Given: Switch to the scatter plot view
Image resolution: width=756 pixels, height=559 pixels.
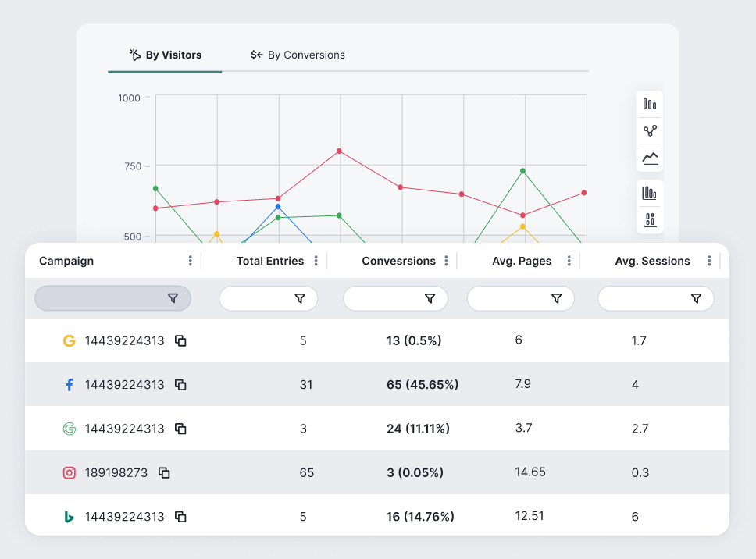Looking at the screenshot, I should tap(649, 131).
